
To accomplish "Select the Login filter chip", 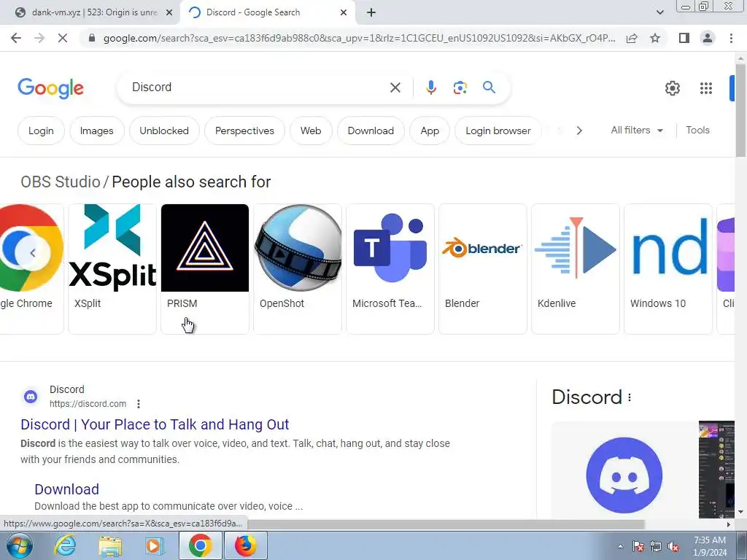I will (41, 131).
